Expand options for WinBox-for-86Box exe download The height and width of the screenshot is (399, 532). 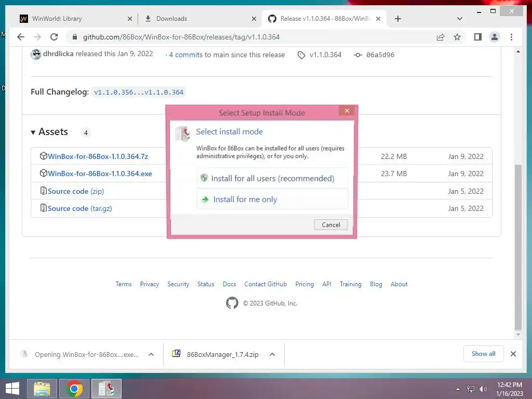[151, 354]
